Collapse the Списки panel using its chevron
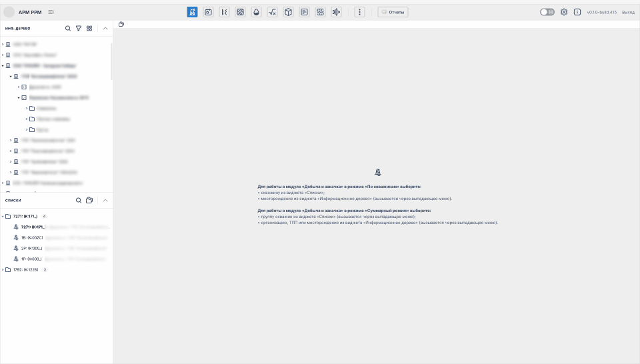This screenshot has width=640, height=364. pos(105,200)
